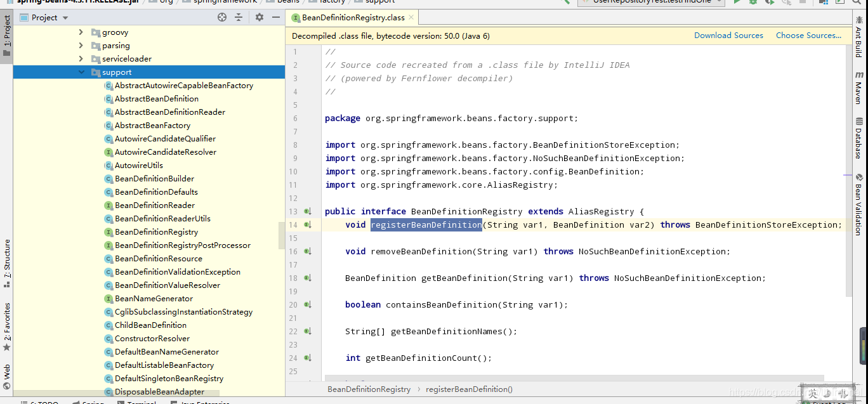Click the Project tree vertical scrollbar
This screenshot has width=868, height=404.
tap(282, 235)
